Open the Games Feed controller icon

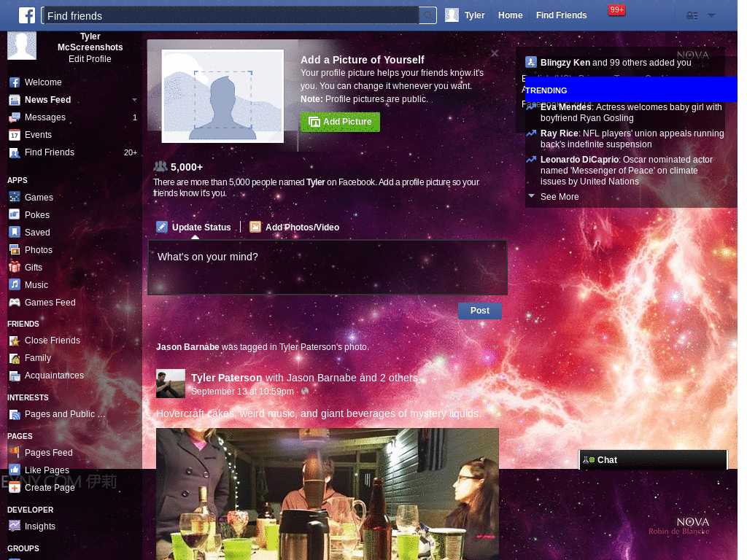click(15, 303)
